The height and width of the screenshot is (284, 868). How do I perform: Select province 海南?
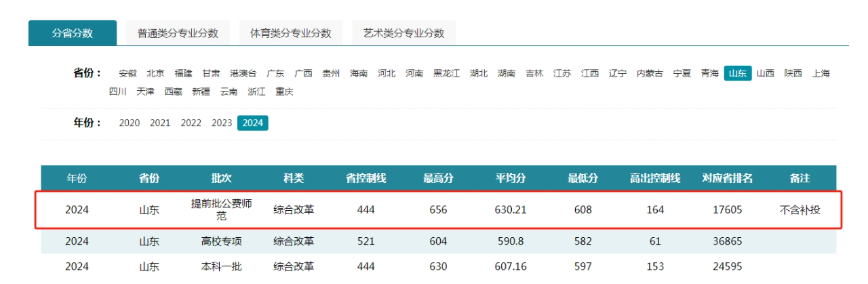pos(359,73)
